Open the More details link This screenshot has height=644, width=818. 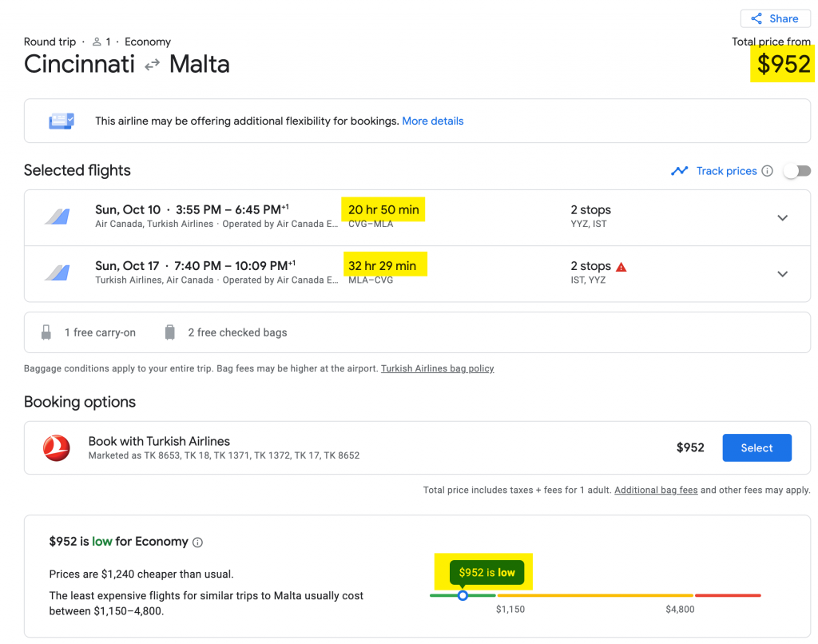(x=433, y=121)
